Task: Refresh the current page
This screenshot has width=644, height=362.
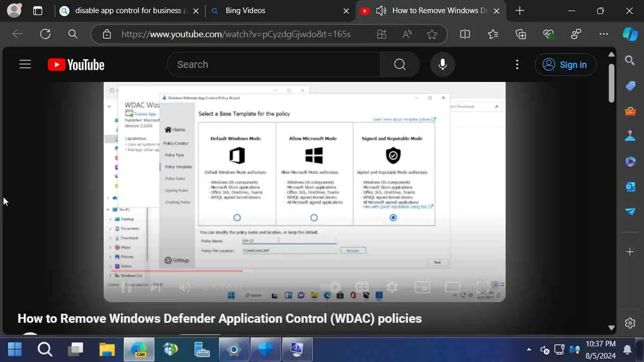Action: point(45,34)
